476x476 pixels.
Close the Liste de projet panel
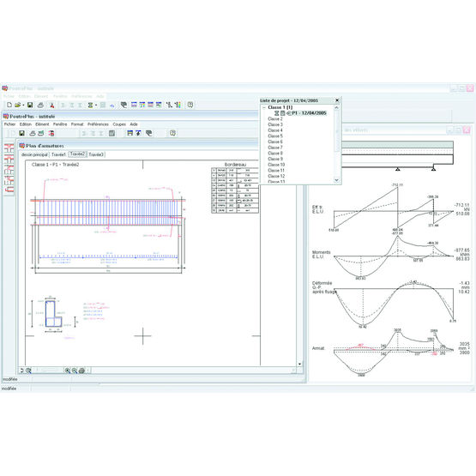pos(337,100)
